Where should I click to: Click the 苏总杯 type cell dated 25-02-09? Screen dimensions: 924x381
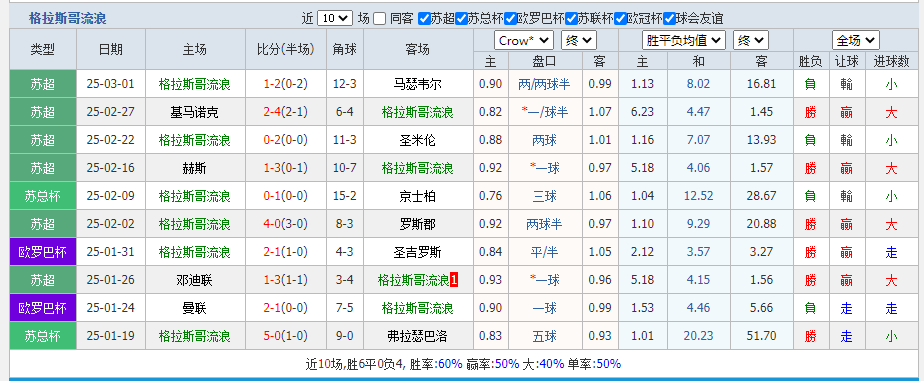pos(43,196)
